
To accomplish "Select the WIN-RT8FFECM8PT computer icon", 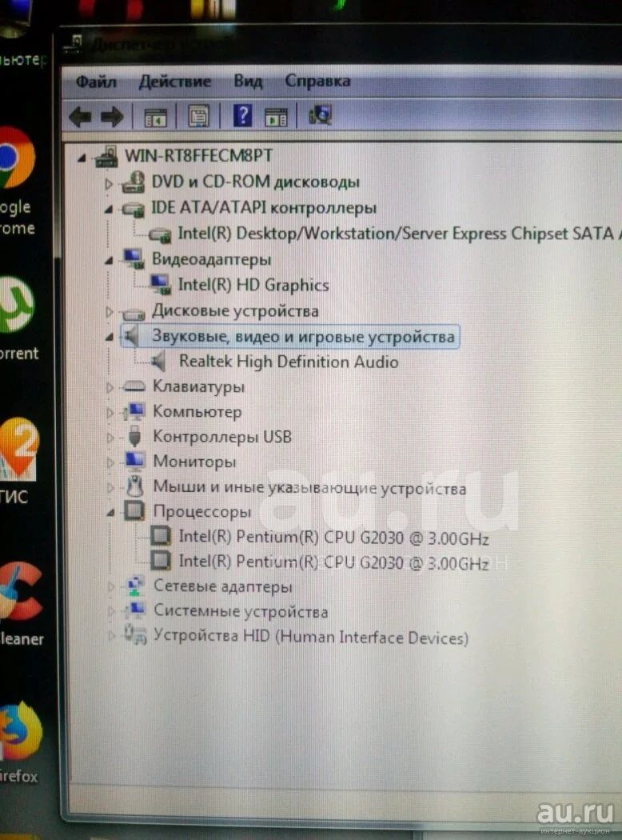I will (x=106, y=157).
